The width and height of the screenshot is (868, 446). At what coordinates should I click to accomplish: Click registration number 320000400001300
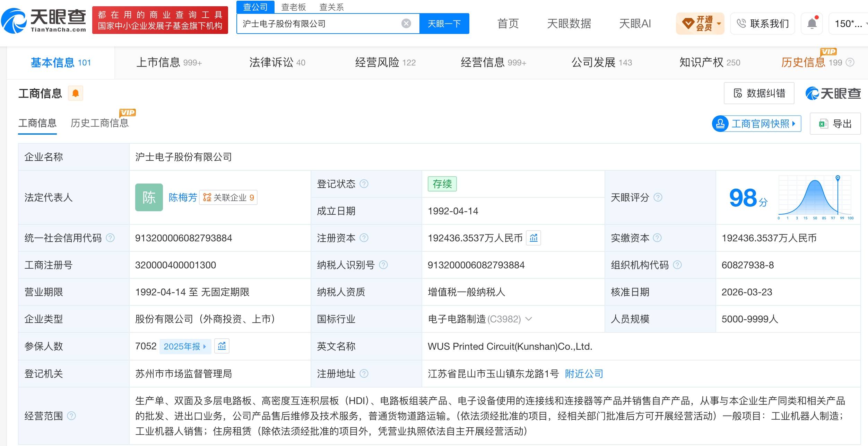[175, 265]
